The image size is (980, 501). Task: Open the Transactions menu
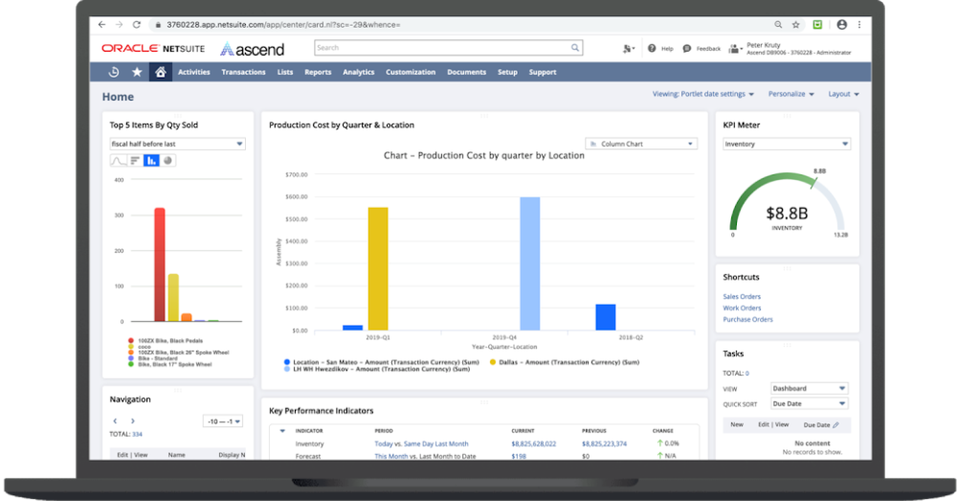click(243, 72)
